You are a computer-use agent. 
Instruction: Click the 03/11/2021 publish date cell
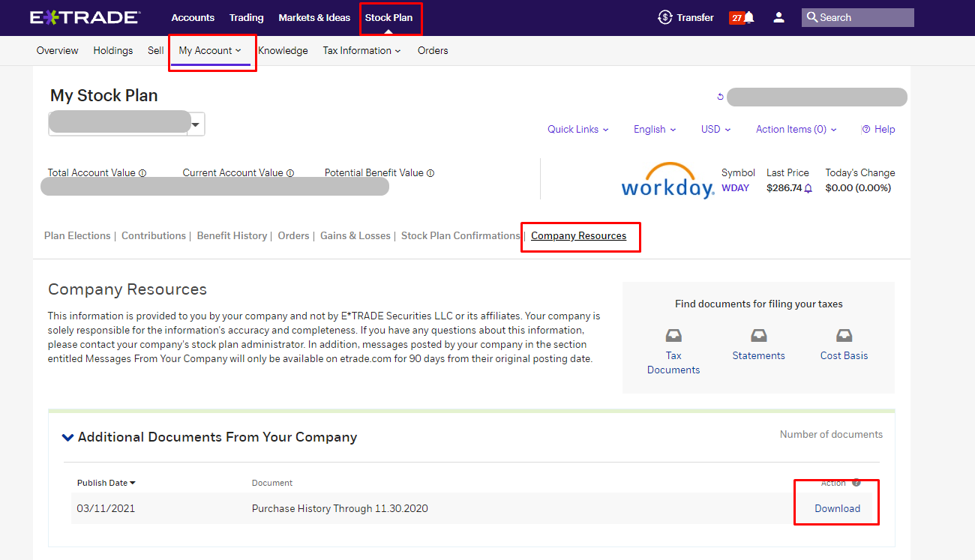coord(106,508)
